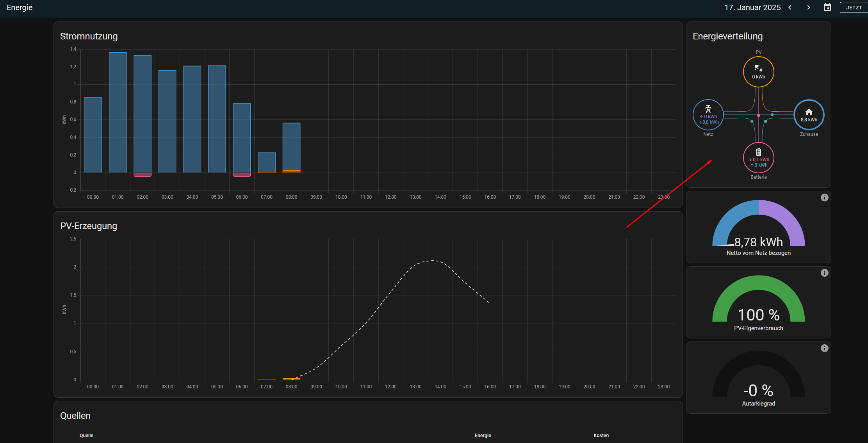
Task: Click the Stromnutzung card heading
Action: coord(89,36)
